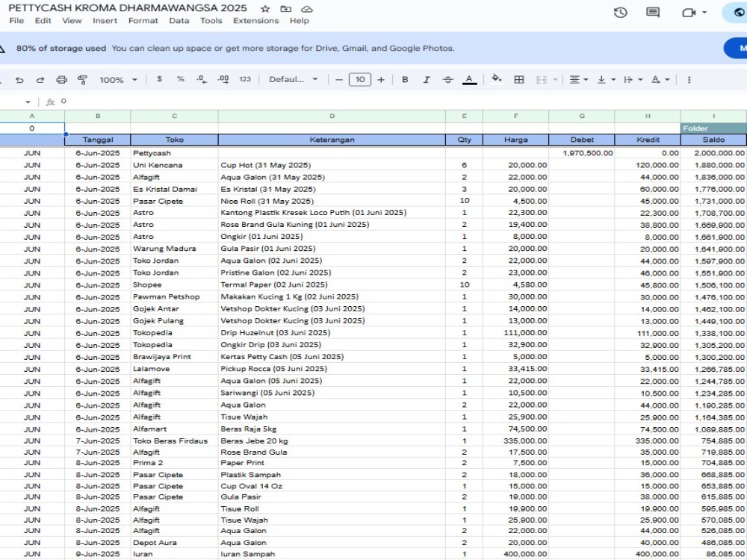This screenshot has width=747, height=560.
Task: Undo the last action
Action: [19, 80]
